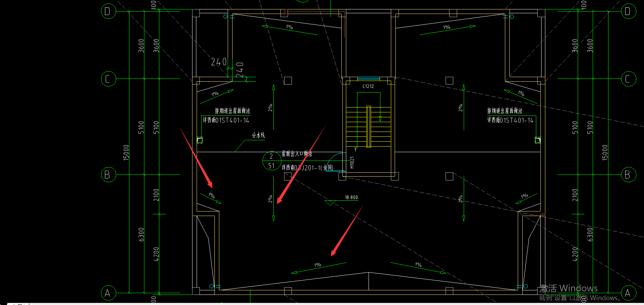Select the left 排烟道出屋面做法 note
This screenshot has width=644, height=305.
click(233, 111)
